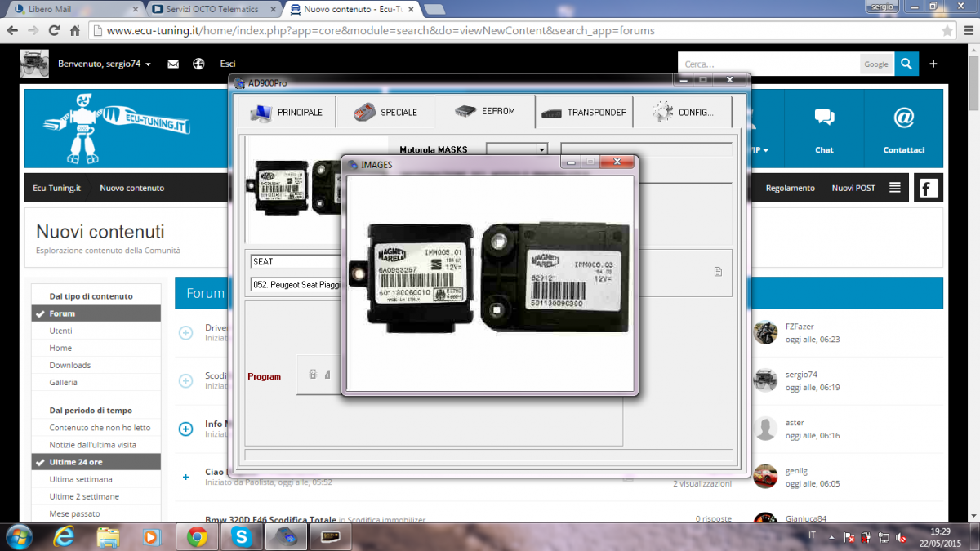Screen dimensions: 980x551
Task: Open the Nuovi POST link
Action: tap(853, 188)
